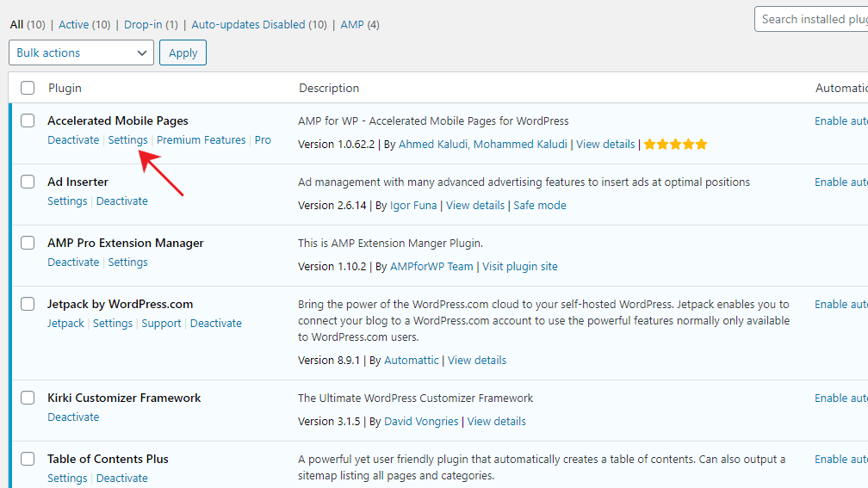Click the Description column header
The height and width of the screenshot is (488, 868).
tap(329, 88)
